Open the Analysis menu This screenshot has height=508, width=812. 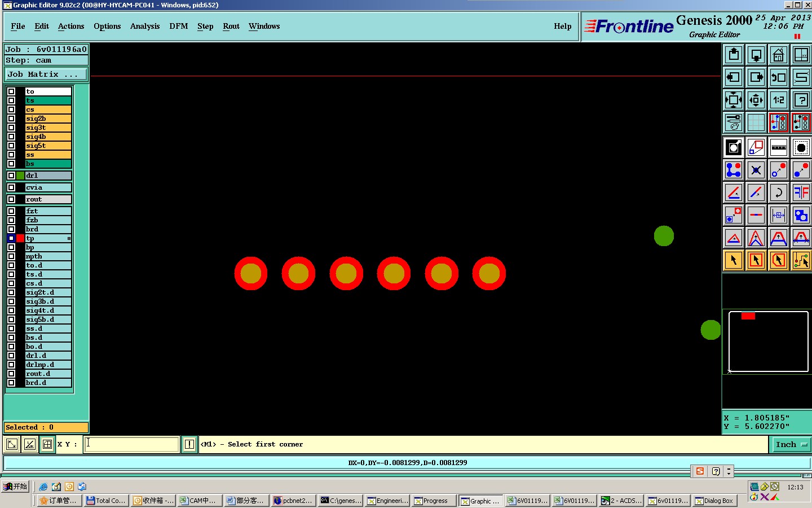point(145,26)
